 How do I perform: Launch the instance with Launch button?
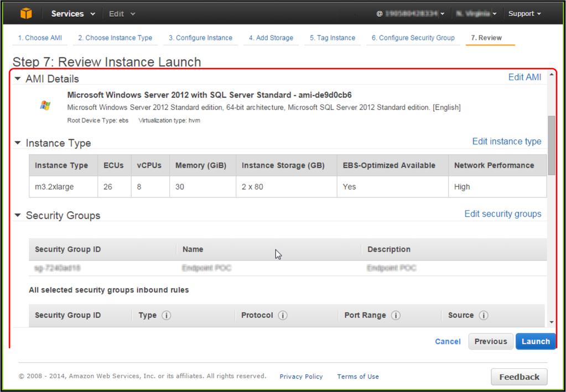(536, 341)
